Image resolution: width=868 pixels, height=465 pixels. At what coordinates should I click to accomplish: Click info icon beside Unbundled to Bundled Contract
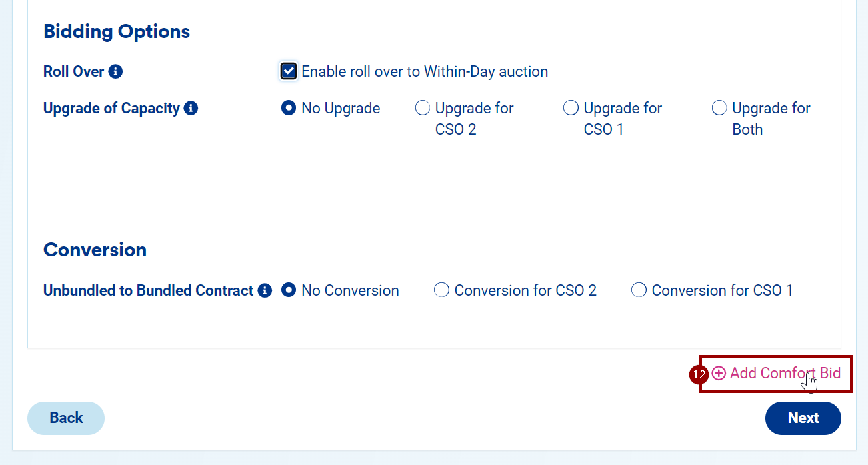[x=265, y=291]
